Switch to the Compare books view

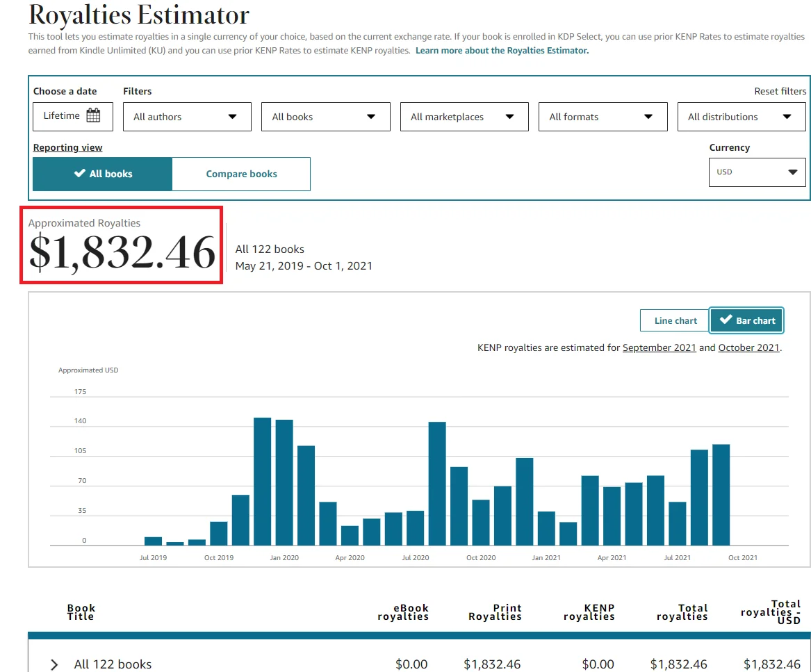coord(240,174)
